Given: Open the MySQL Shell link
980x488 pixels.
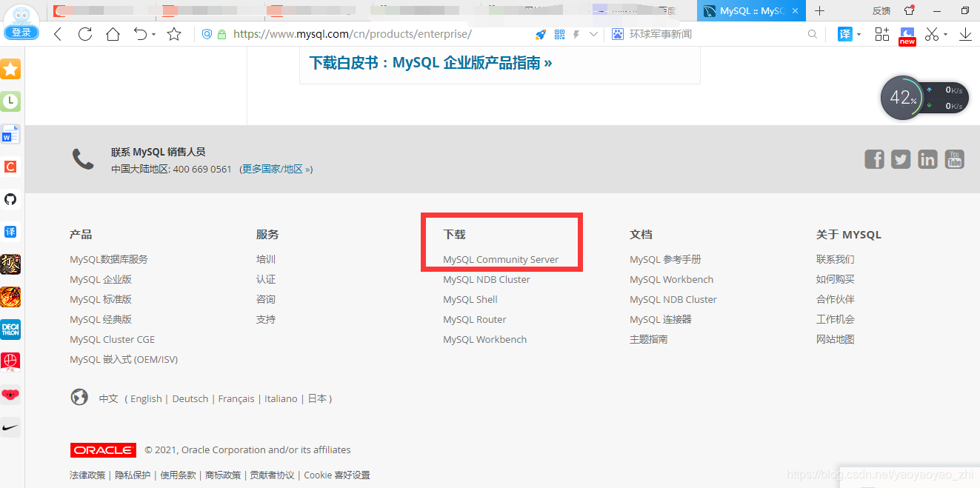Looking at the screenshot, I should pos(470,299).
